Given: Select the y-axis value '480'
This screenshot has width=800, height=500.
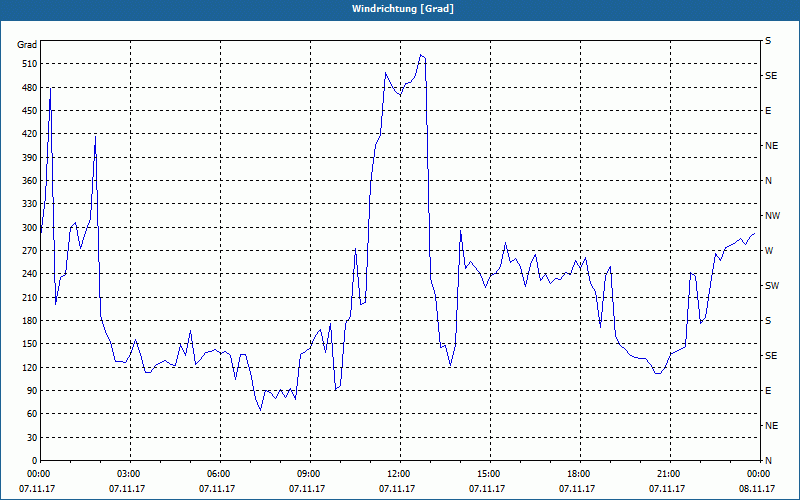Looking at the screenshot, I should coord(30,88).
